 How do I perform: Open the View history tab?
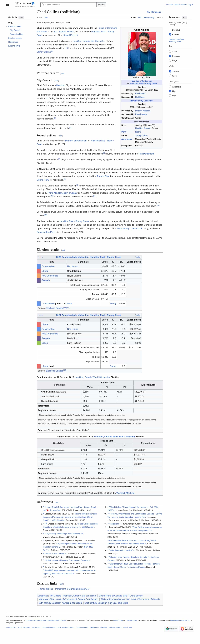[x=149, y=18]
